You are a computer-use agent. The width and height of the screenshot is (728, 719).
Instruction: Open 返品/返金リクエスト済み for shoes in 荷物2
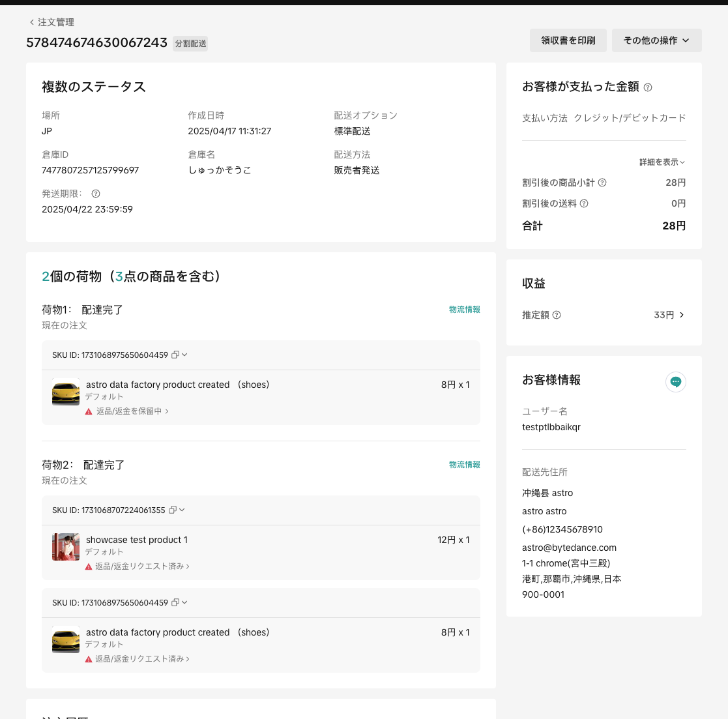click(142, 658)
